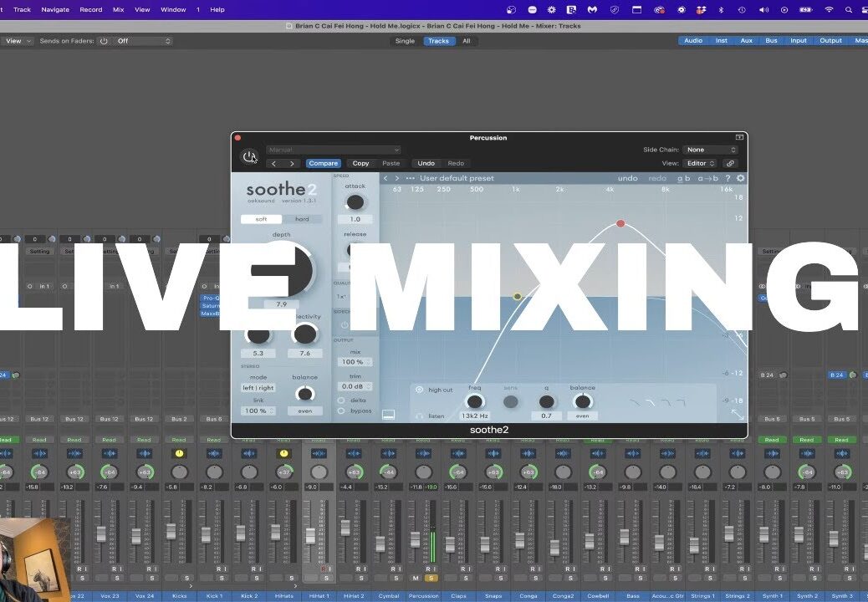Click the yellow EQ node
Image resolution: width=868 pixels, height=602 pixels.
pyautogui.click(x=517, y=297)
